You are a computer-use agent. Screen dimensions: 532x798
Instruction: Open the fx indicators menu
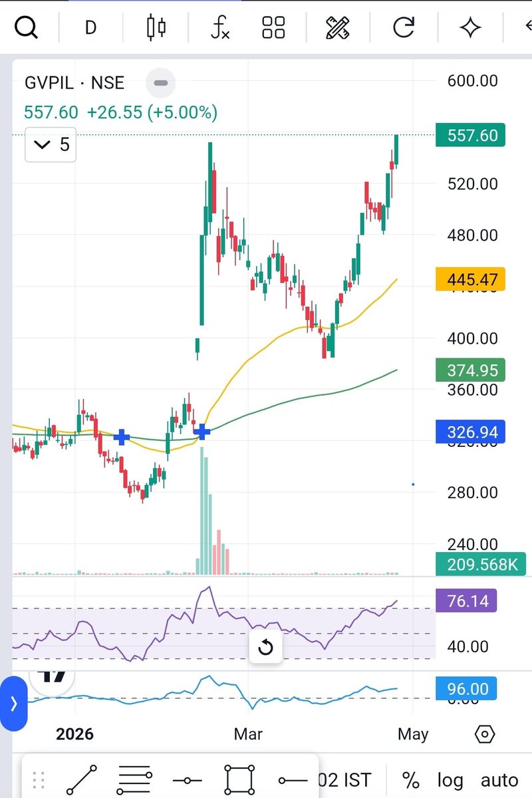220,27
